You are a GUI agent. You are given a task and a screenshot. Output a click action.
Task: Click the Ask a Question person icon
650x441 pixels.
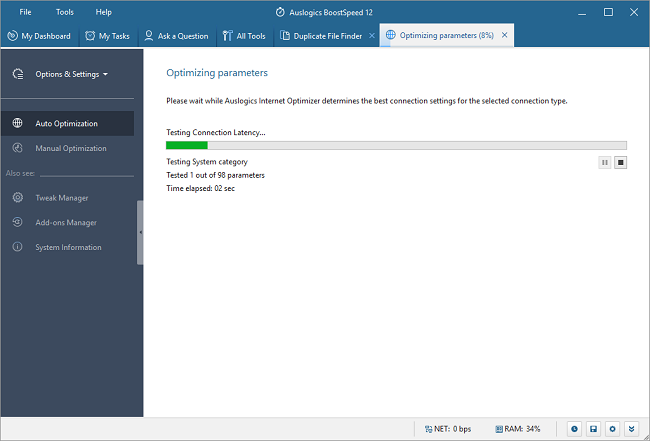[x=148, y=36]
